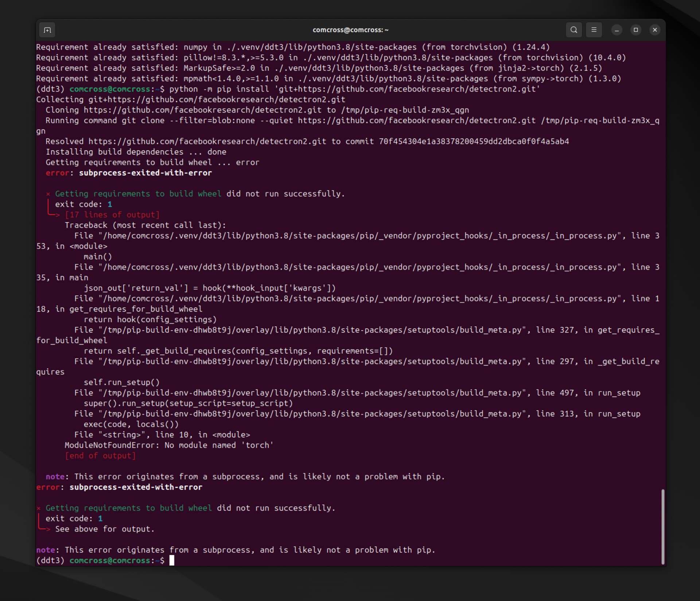Click the first bold subprocess-exited-with-error text

(145, 173)
